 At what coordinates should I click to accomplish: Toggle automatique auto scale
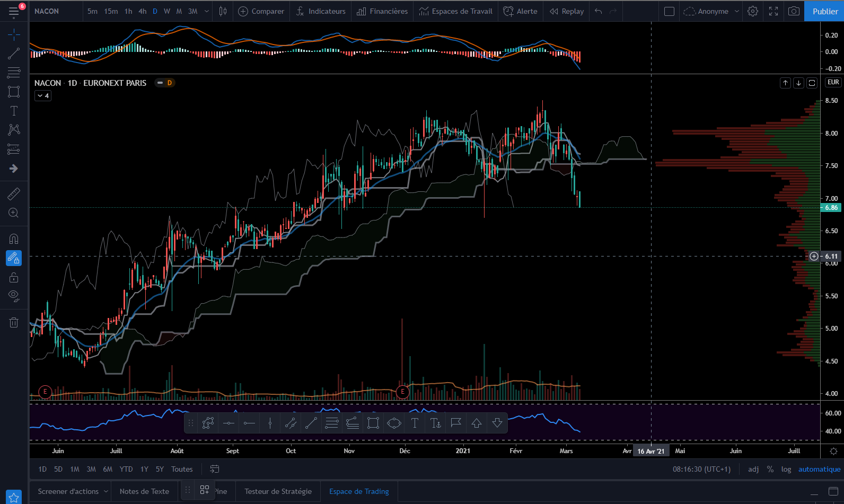[x=820, y=469]
